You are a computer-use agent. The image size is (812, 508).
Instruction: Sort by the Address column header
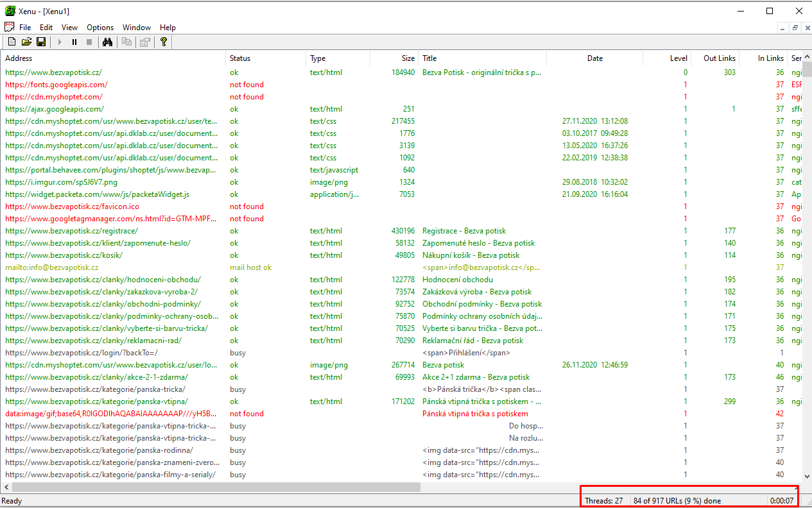click(x=114, y=58)
